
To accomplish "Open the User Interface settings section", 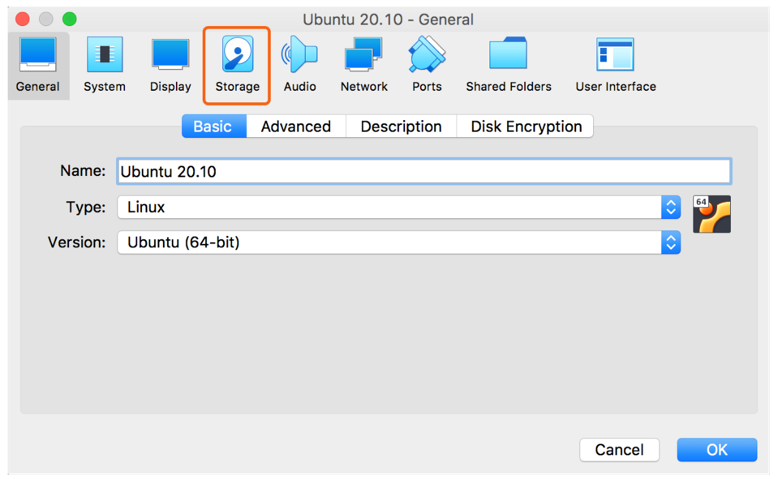I will [615, 65].
